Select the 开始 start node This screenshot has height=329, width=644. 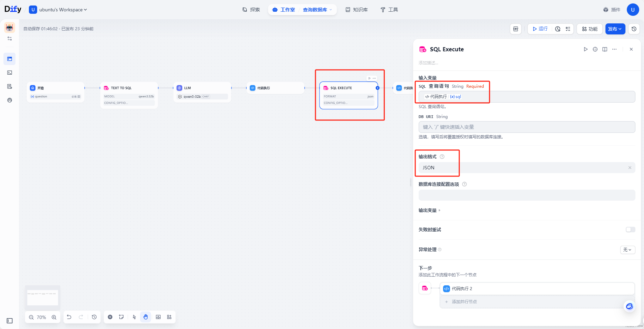[56, 92]
